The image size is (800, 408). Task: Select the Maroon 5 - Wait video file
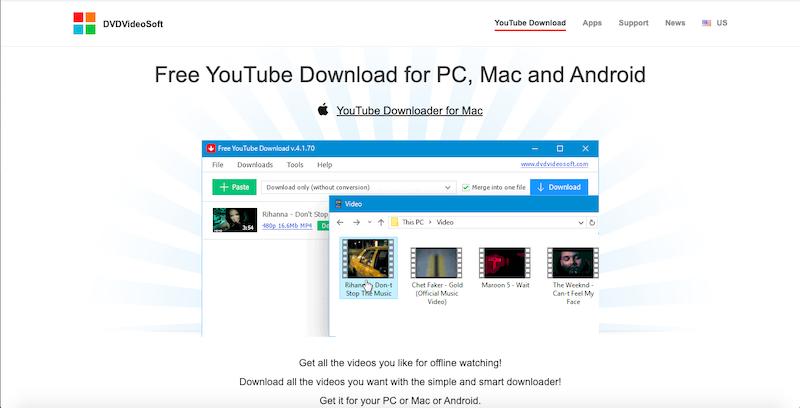tap(505, 268)
